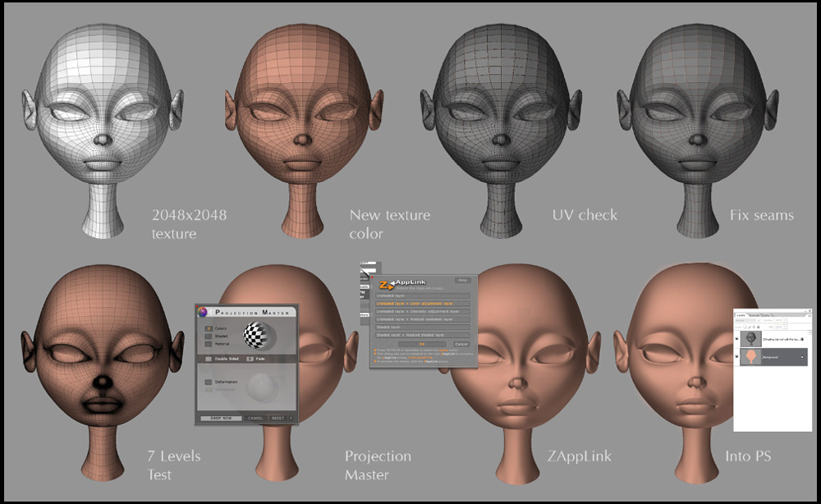Click the lock icon on the ZShading layer
The width and height of the screenshot is (821, 504).
802,338
